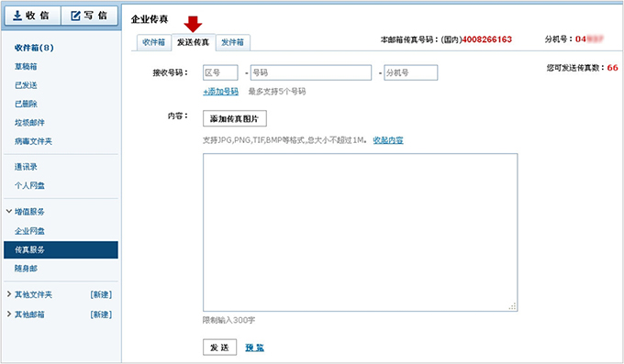This screenshot has width=624, height=364.
Task: Open 个人网盘 personal net disk
Action: (29, 185)
